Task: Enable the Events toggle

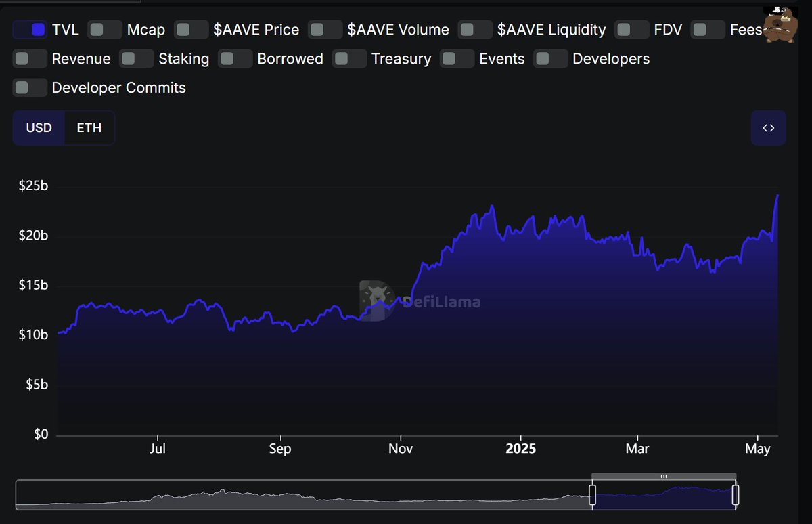Action: pos(457,59)
